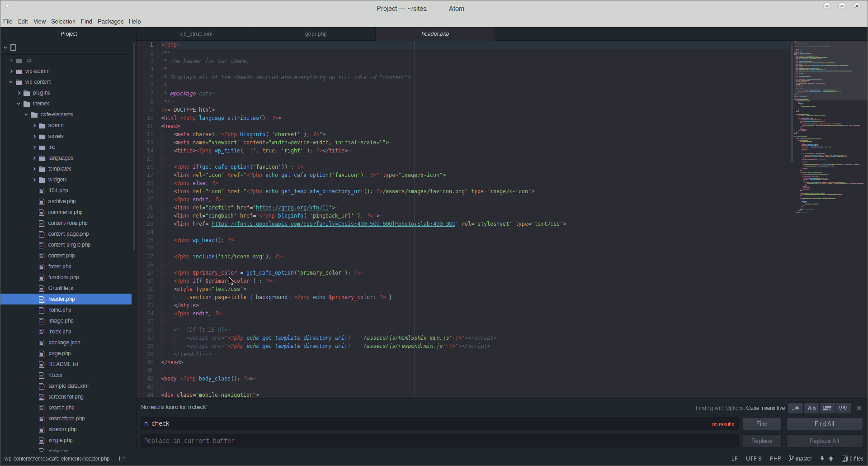Image resolution: width=868 pixels, height=466 pixels.
Task: Open the Packages menu
Action: pos(110,21)
